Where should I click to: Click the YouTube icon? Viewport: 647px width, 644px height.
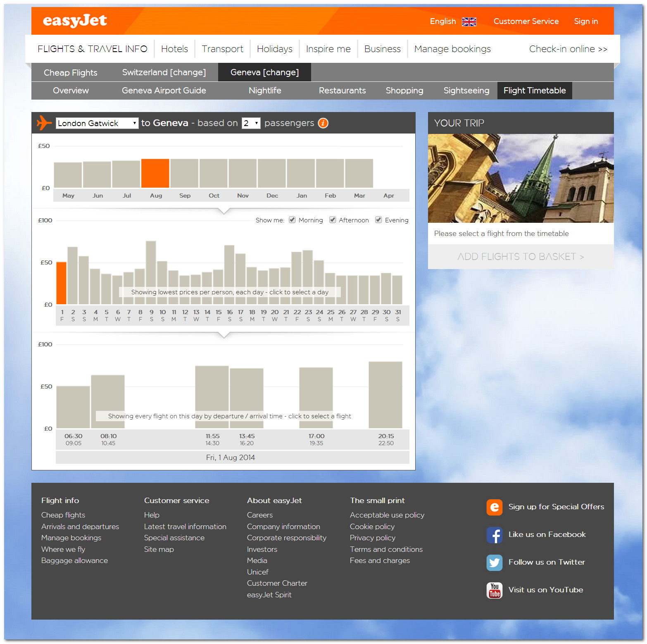pyautogui.click(x=495, y=590)
